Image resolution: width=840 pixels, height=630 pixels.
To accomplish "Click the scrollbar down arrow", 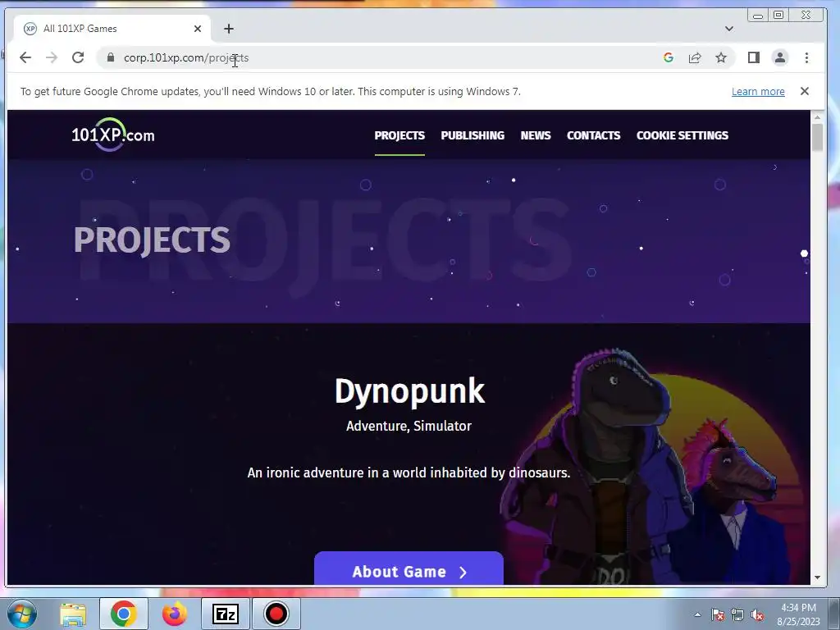I will [x=817, y=577].
